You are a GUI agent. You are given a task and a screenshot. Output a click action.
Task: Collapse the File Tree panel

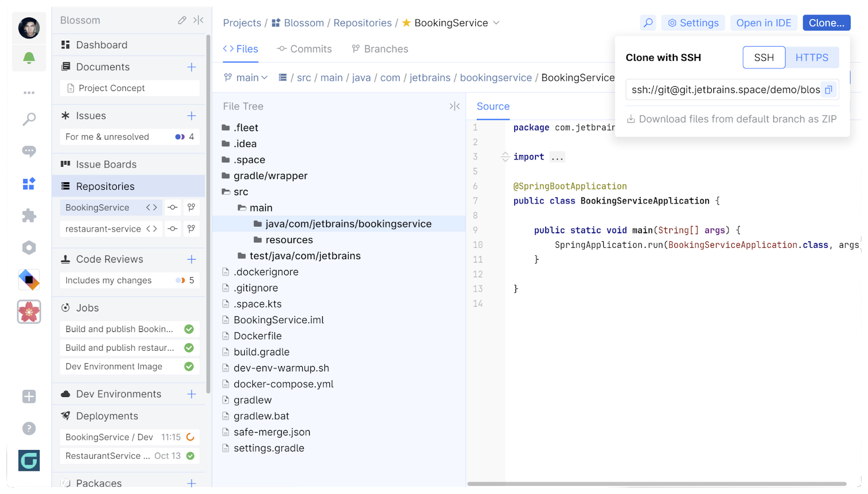[455, 106]
